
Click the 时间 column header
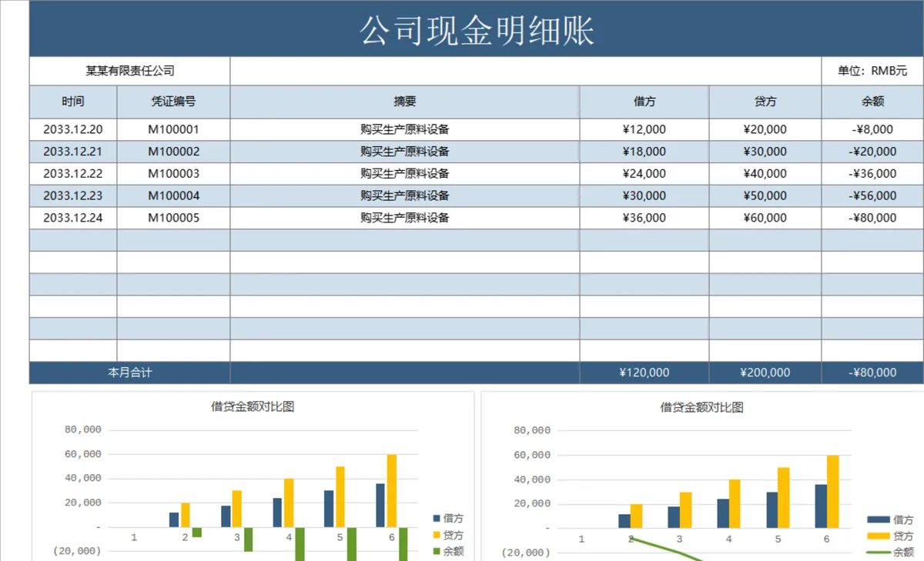[73, 101]
